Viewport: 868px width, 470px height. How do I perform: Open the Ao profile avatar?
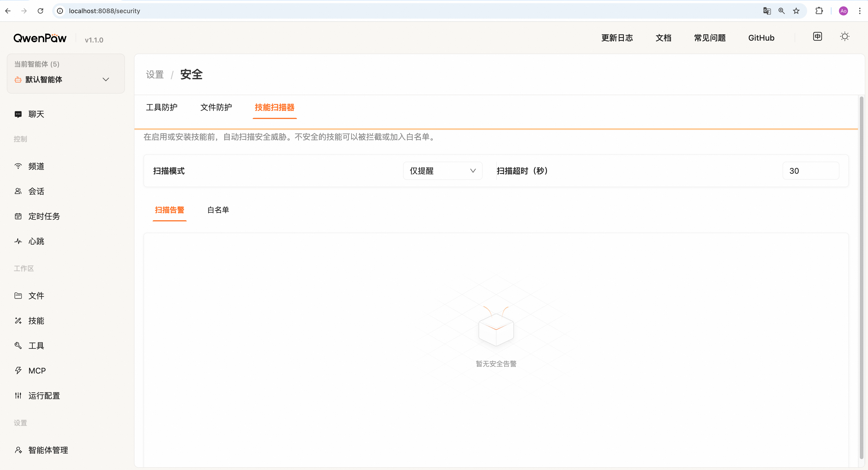(x=843, y=11)
